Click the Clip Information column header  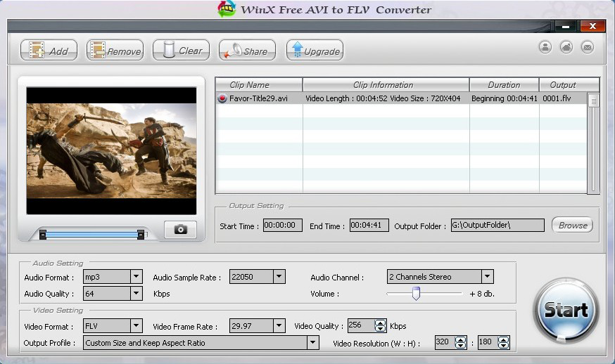[x=386, y=85]
